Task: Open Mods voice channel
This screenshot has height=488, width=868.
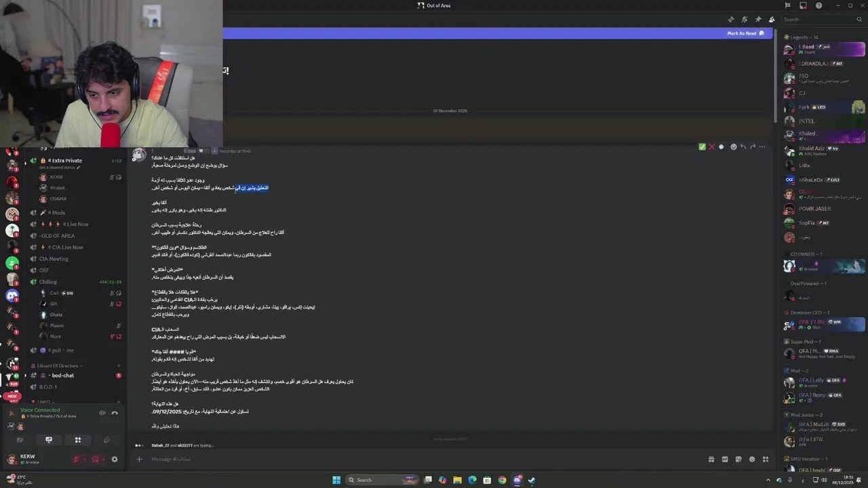Action: pyautogui.click(x=75, y=213)
